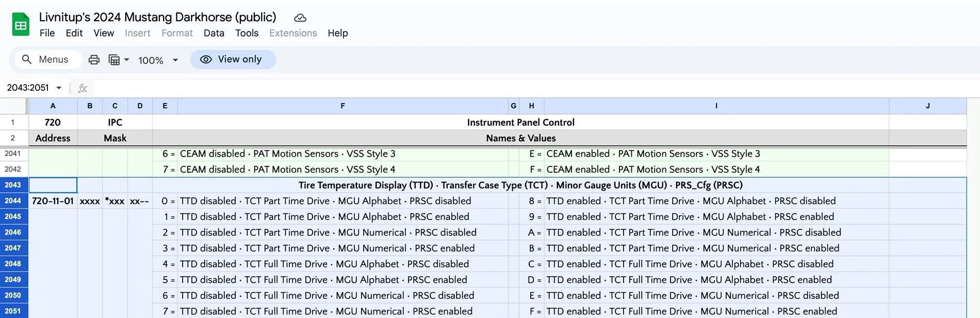This screenshot has height=318, width=980.
Task: Check cloud save status icon
Action: (x=300, y=18)
